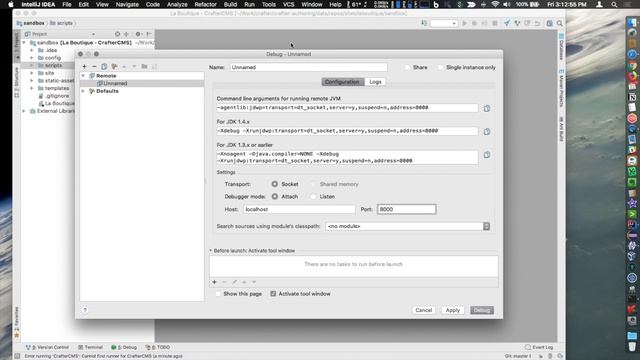Viewport: 640px width, 360px height.
Task: Remove selected configuration with minus icon
Action: pos(94,66)
